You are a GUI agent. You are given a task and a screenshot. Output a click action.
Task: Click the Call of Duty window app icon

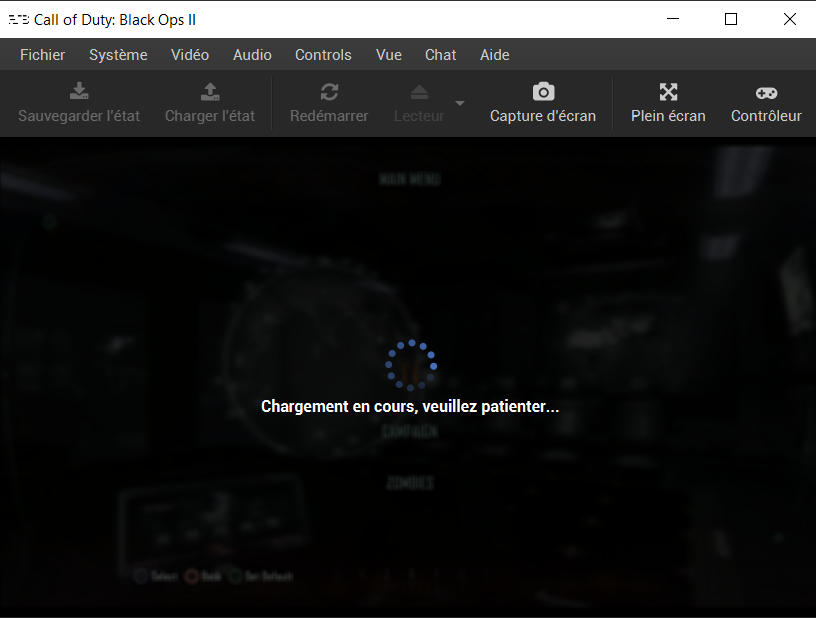19,20
